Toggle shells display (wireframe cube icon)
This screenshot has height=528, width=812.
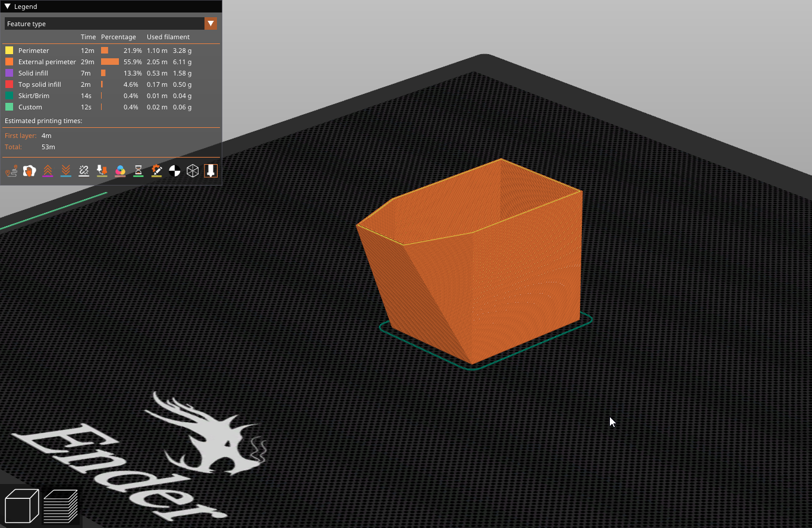193,171
